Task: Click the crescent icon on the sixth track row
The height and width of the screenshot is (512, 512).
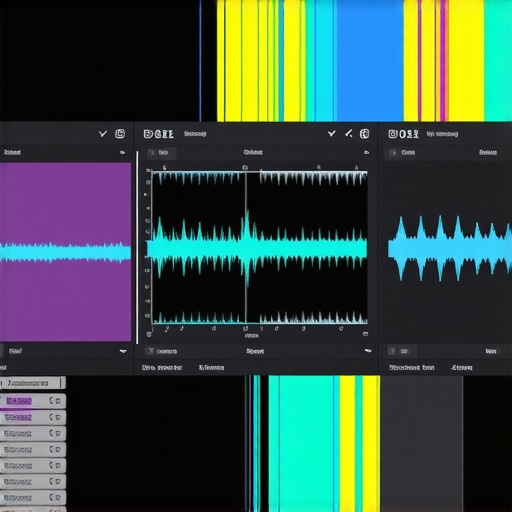Action: point(51,482)
